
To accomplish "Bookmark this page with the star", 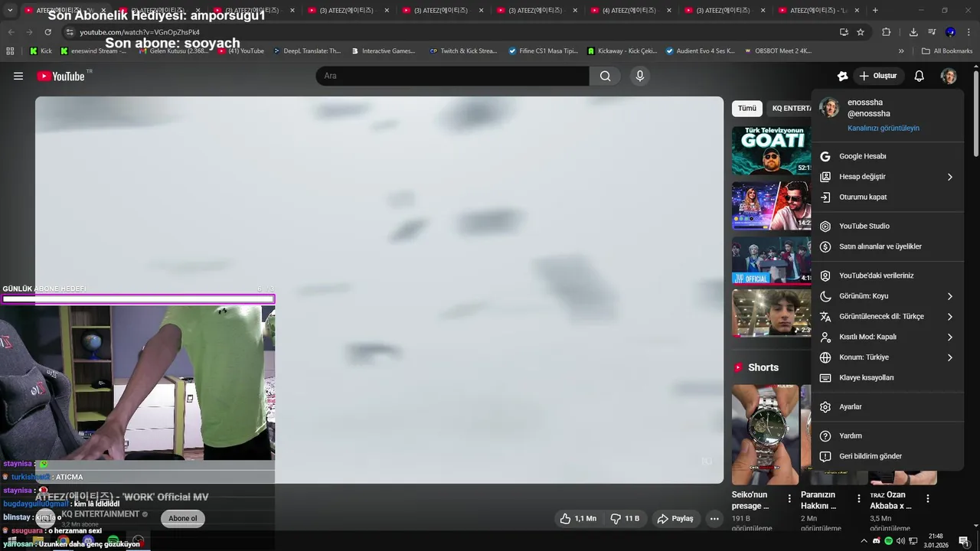I will (861, 32).
